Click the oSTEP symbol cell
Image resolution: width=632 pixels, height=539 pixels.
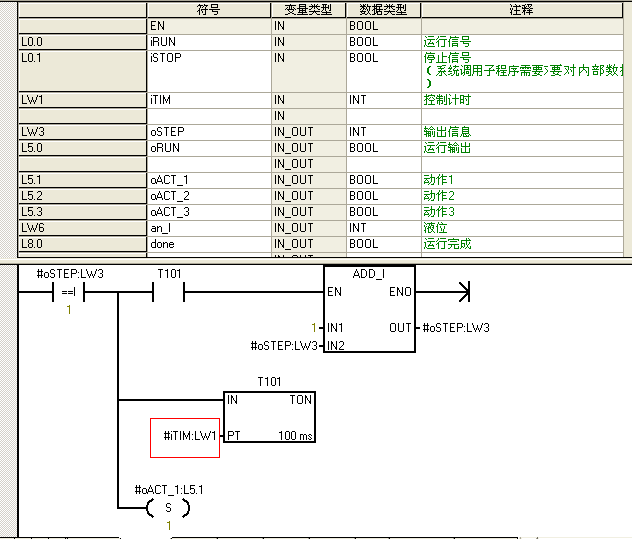coord(209,132)
